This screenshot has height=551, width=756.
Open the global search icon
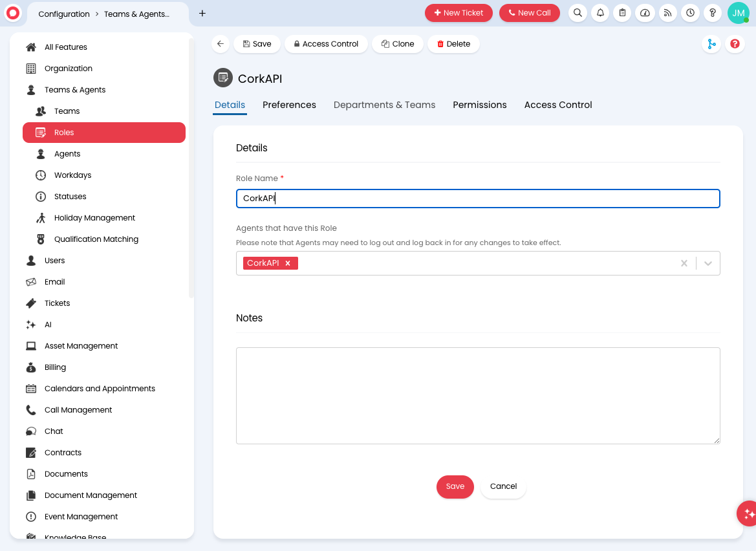578,13
